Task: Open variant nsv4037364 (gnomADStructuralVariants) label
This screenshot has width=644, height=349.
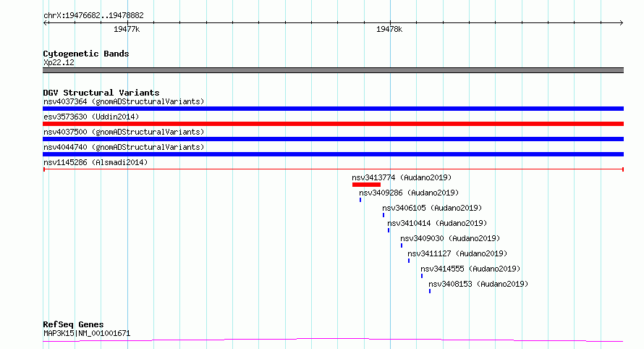Action: (x=124, y=101)
